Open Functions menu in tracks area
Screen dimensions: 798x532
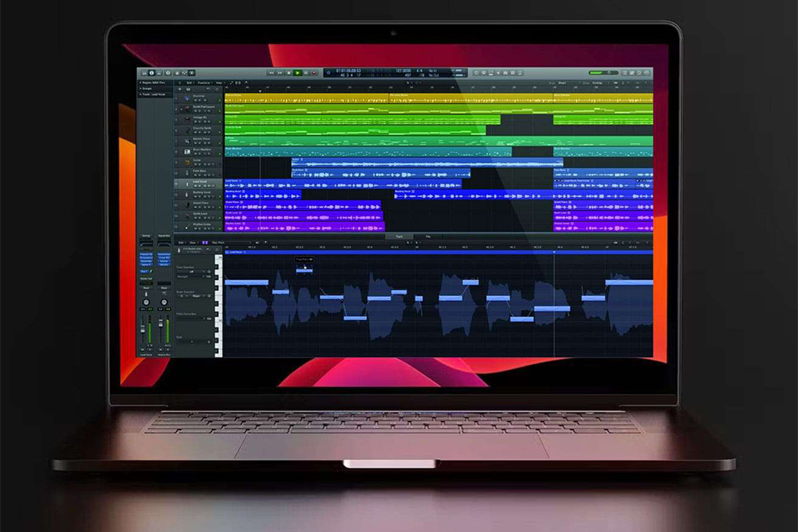[204, 83]
